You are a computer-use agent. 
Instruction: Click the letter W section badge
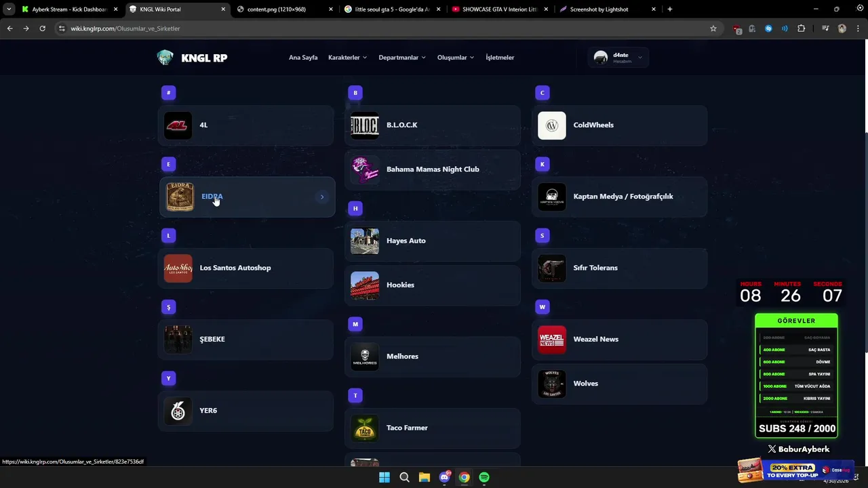click(x=542, y=307)
